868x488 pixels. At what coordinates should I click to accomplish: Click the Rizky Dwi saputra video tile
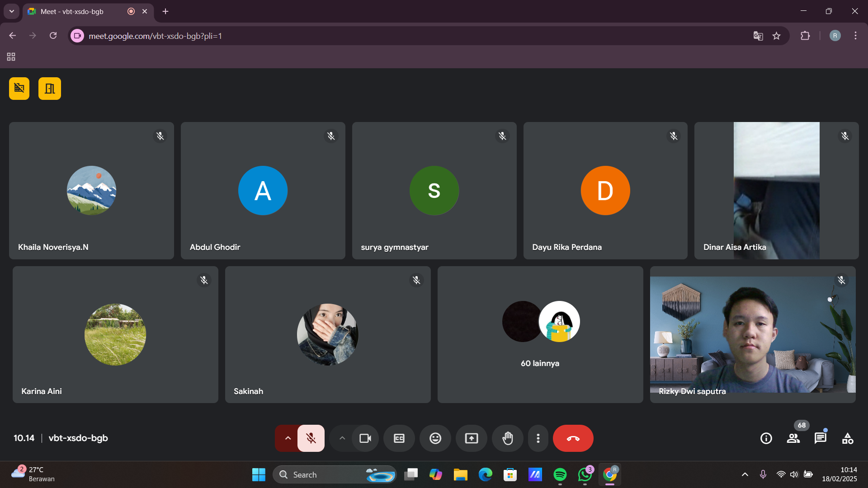coord(752,334)
